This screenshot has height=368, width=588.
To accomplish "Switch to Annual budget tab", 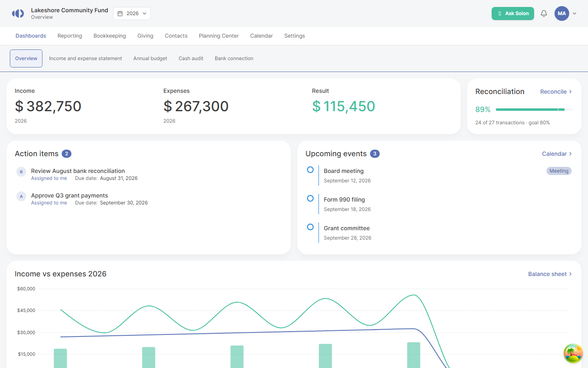I will pyautogui.click(x=150, y=58).
